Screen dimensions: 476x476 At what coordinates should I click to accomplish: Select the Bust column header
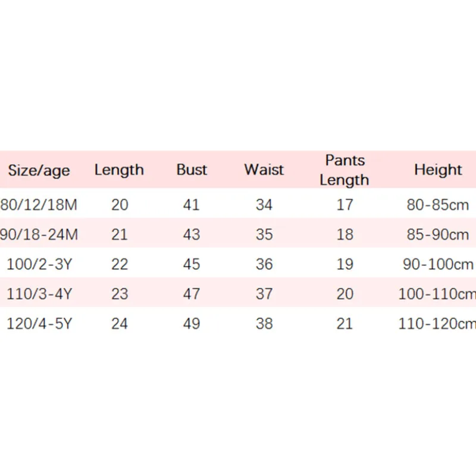click(192, 170)
